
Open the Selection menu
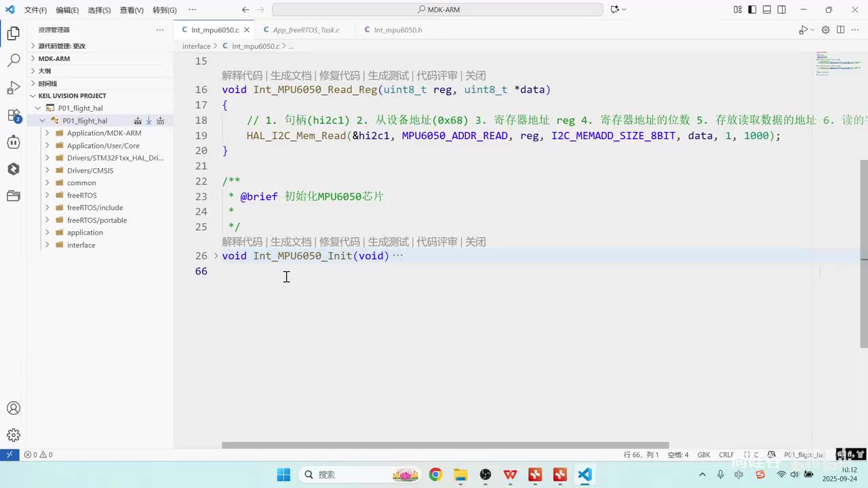point(99,10)
